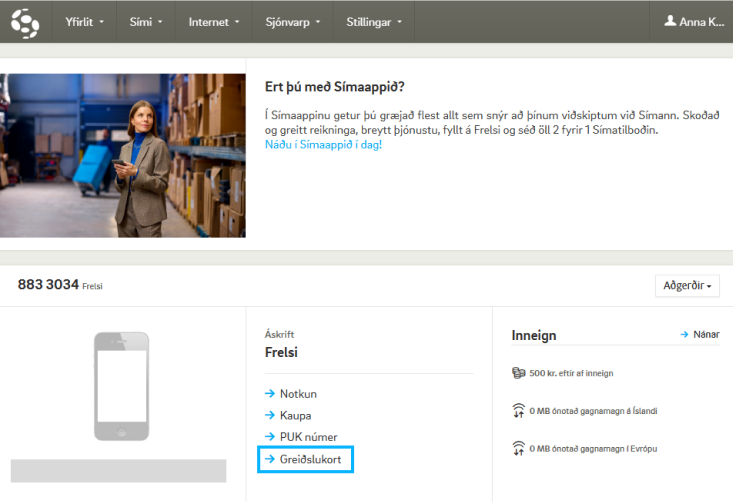Screen dimensions: 733x502
Task: Open the PUK númer link
Action: pos(309,437)
